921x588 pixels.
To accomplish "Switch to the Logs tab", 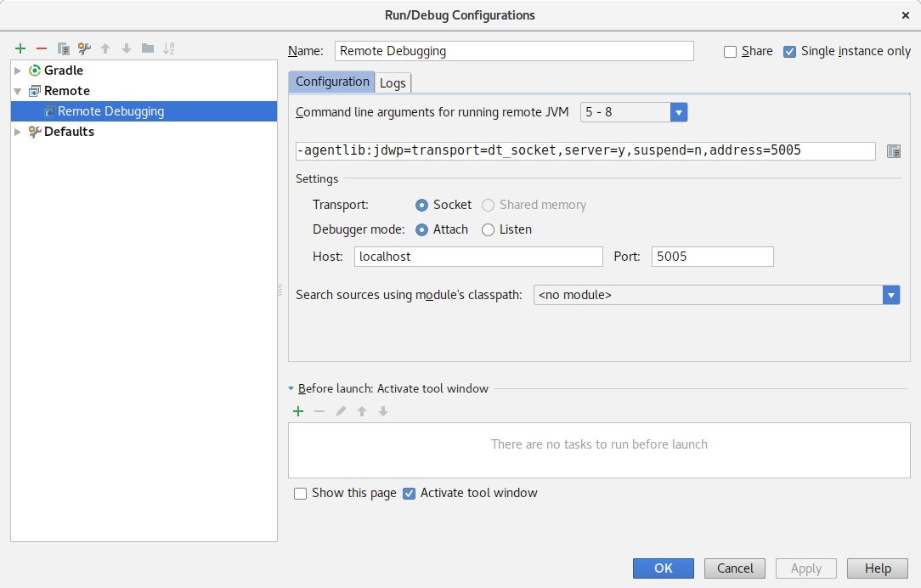I will pyautogui.click(x=393, y=82).
